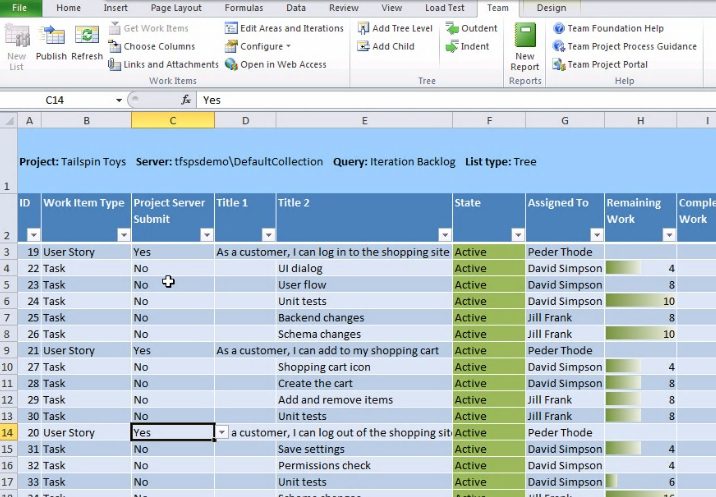Click Active state for Shopping cart icon
Image resolution: width=716 pixels, height=497 pixels.
pyautogui.click(x=489, y=367)
